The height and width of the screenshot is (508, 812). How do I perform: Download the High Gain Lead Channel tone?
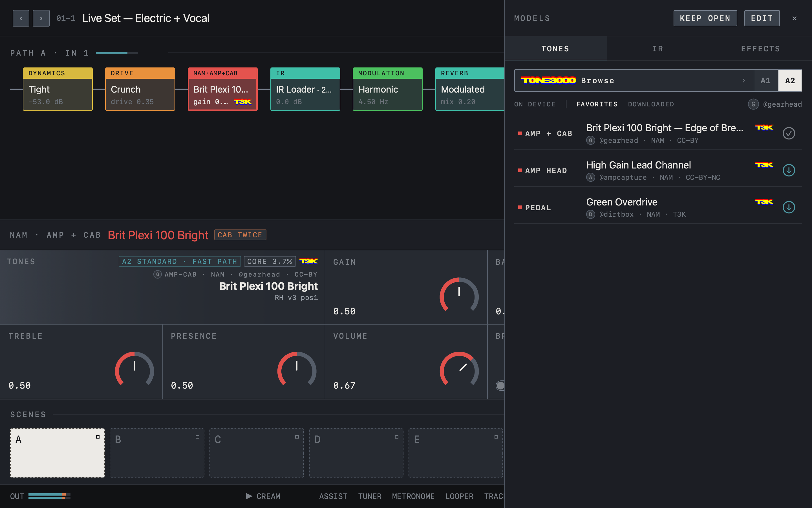[x=789, y=170]
